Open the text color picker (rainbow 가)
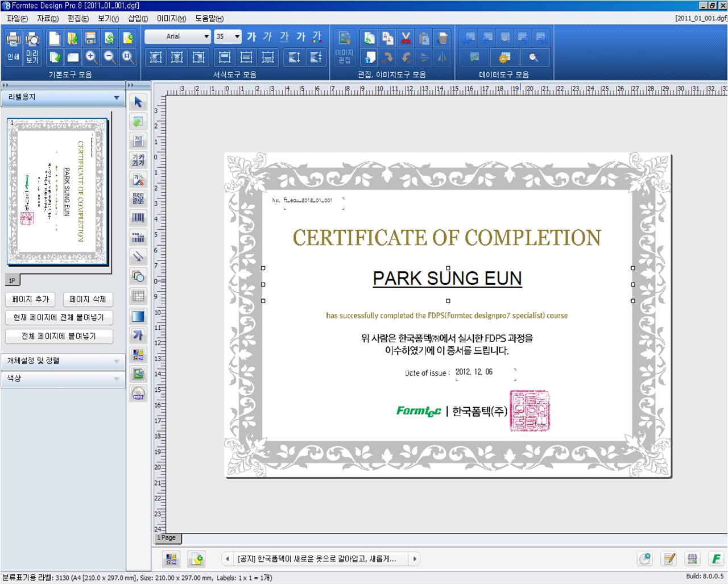 click(317, 37)
